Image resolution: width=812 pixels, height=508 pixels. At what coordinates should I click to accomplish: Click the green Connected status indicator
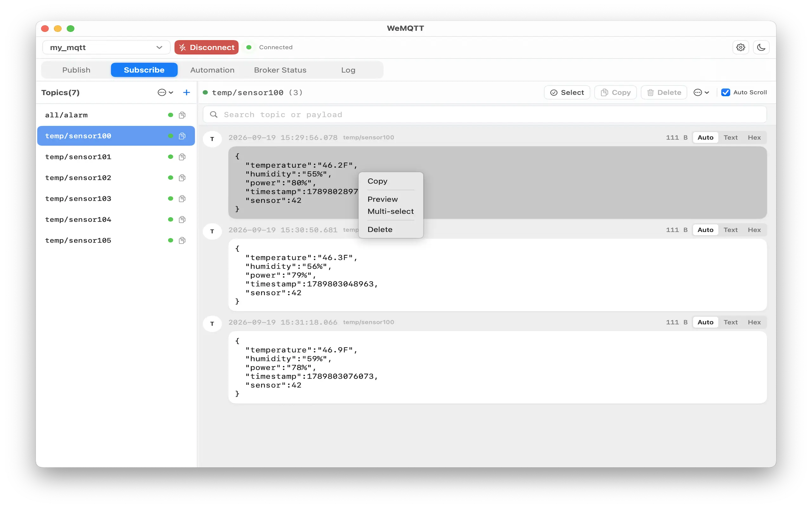point(249,47)
